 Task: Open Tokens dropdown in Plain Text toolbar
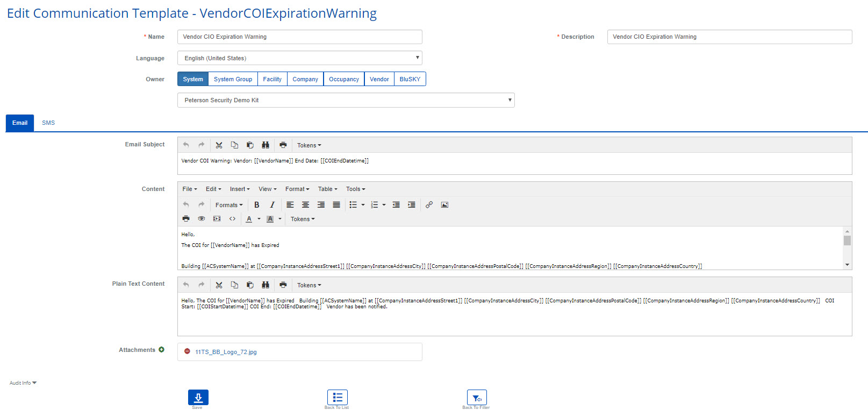tap(309, 285)
